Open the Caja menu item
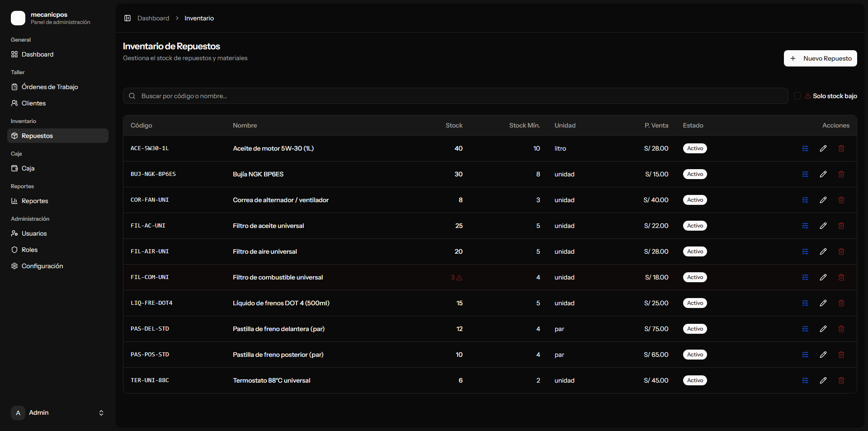Screen dimensions: 868x431 [x=58, y=168]
